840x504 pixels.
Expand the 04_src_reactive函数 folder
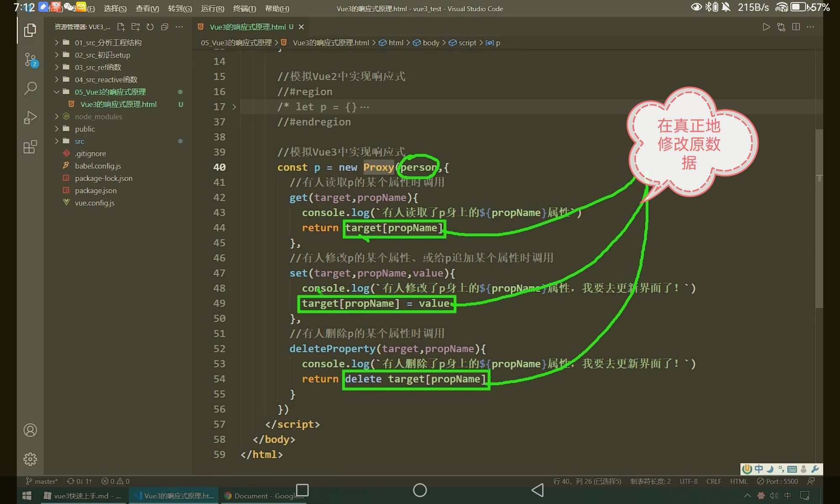(106, 80)
